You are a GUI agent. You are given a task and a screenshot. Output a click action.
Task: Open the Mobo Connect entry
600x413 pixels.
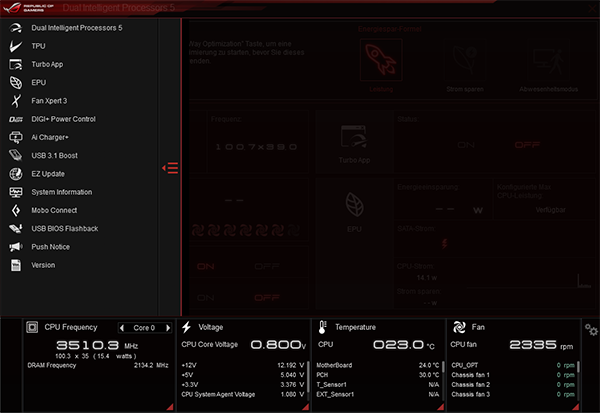(x=54, y=210)
